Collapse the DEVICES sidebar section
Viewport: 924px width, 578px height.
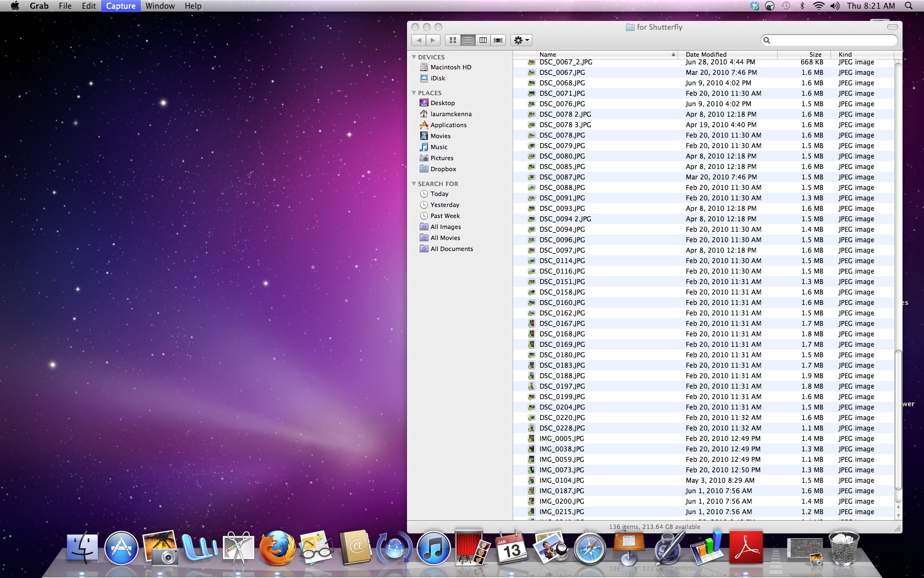click(414, 57)
